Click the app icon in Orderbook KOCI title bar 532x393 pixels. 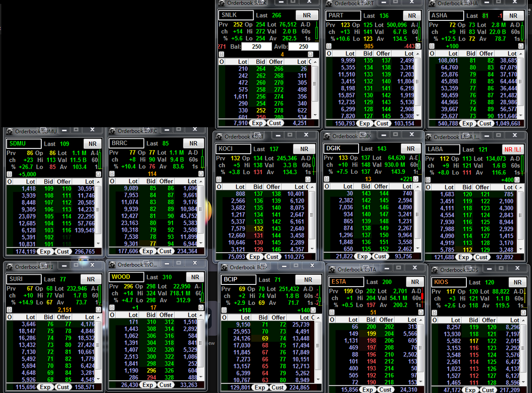pyautogui.click(x=219, y=136)
